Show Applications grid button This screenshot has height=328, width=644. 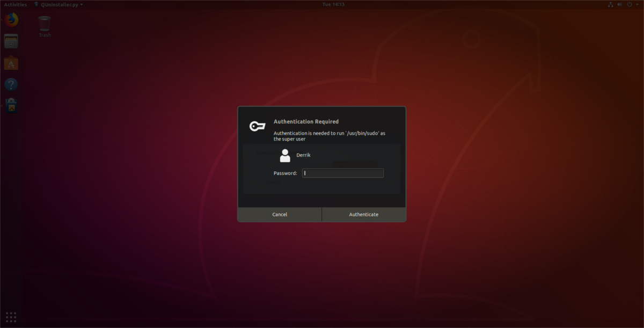pos(11,317)
